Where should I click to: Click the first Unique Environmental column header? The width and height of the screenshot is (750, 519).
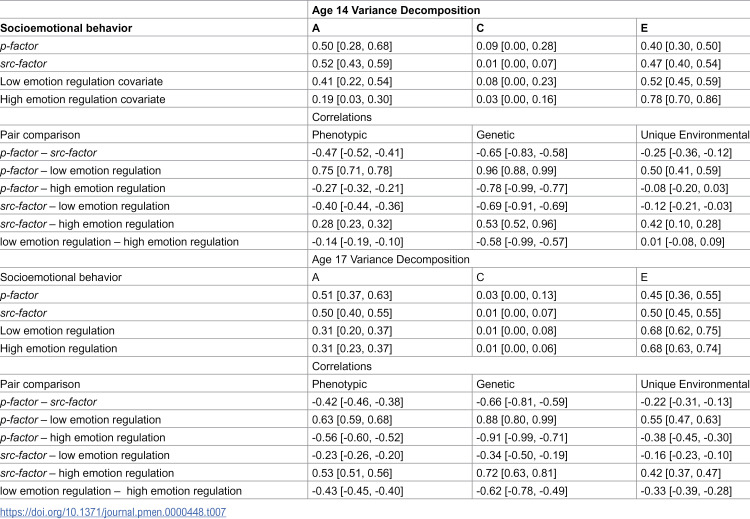pyautogui.click(x=695, y=135)
